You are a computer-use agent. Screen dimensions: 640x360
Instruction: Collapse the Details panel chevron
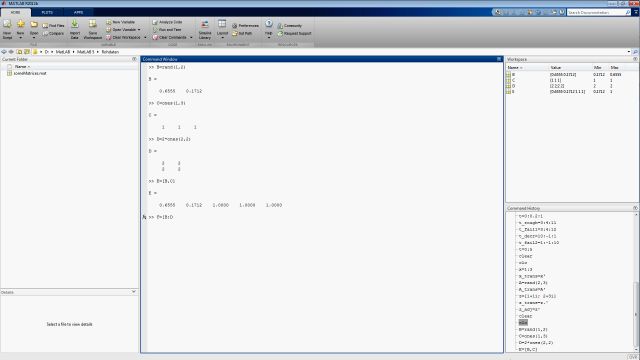pyautogui.click(x=134, y=292)
